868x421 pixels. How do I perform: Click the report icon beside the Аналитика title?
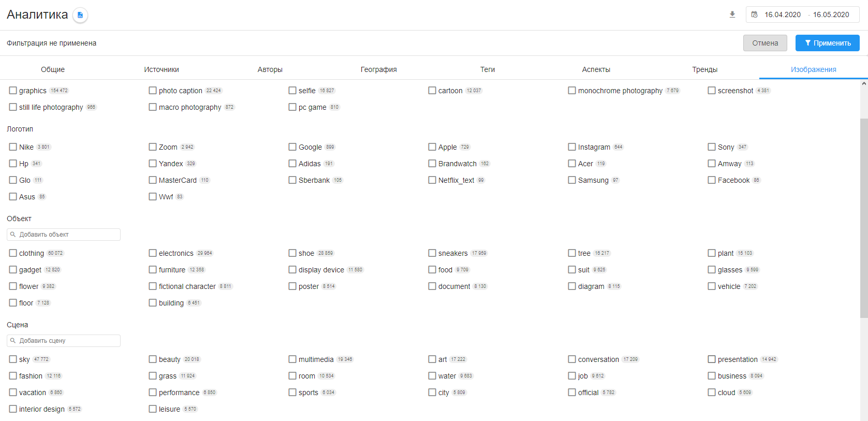coord(80,15)
